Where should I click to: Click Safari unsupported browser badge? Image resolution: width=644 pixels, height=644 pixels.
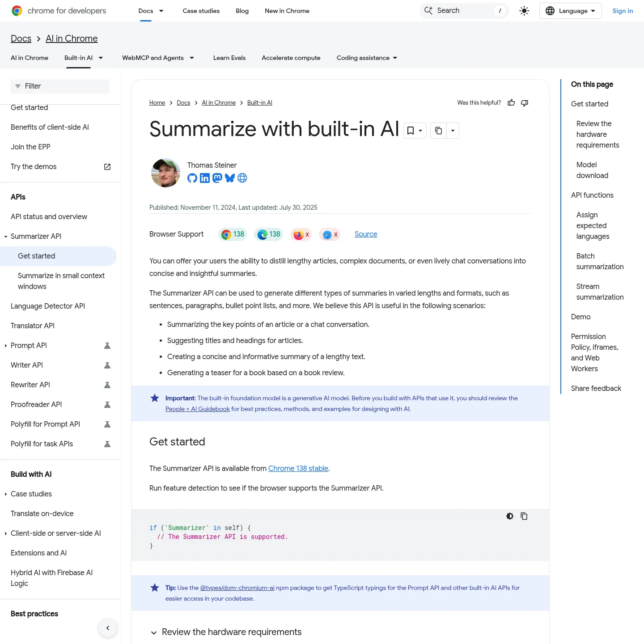tap(330, 234)
